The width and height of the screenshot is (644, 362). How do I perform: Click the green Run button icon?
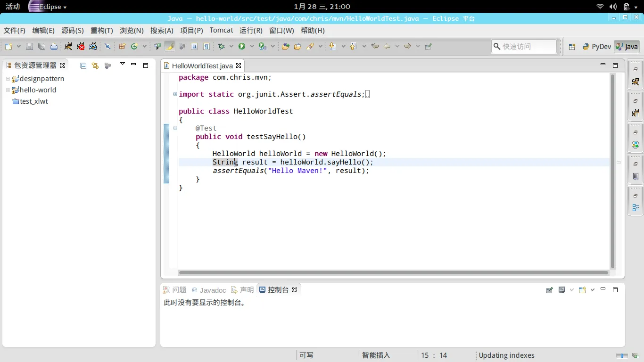coord(242,46)
